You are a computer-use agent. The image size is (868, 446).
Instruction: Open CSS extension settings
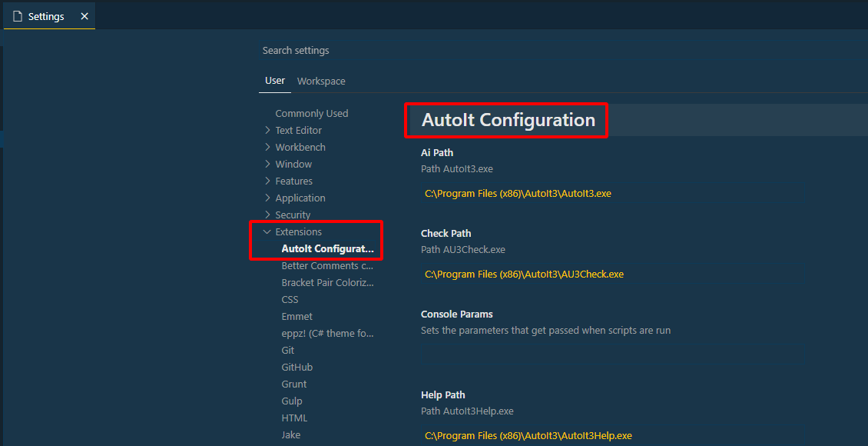pos(290,300)
